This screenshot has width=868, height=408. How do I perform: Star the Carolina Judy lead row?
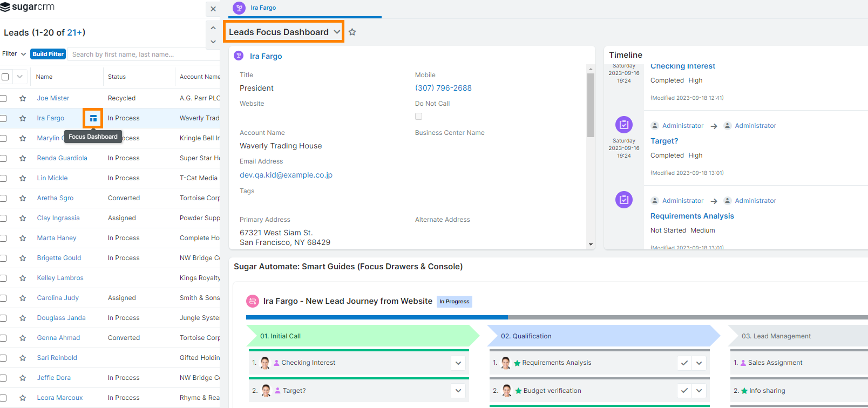click(x=23, y=298)
